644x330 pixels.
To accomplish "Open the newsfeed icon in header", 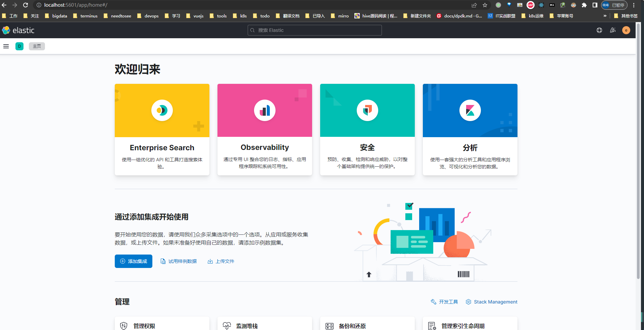I will tap(613, 30).
